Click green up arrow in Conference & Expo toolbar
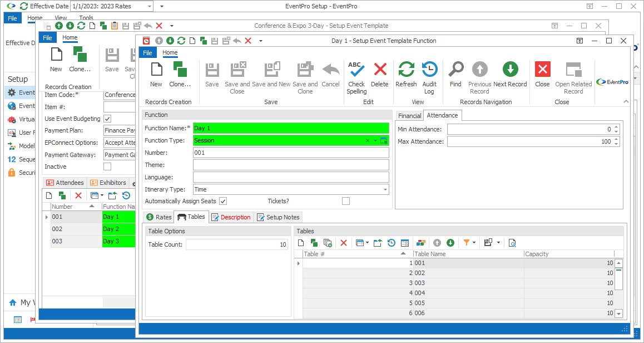This screenshot has height=343, width=644. point(59,26)
